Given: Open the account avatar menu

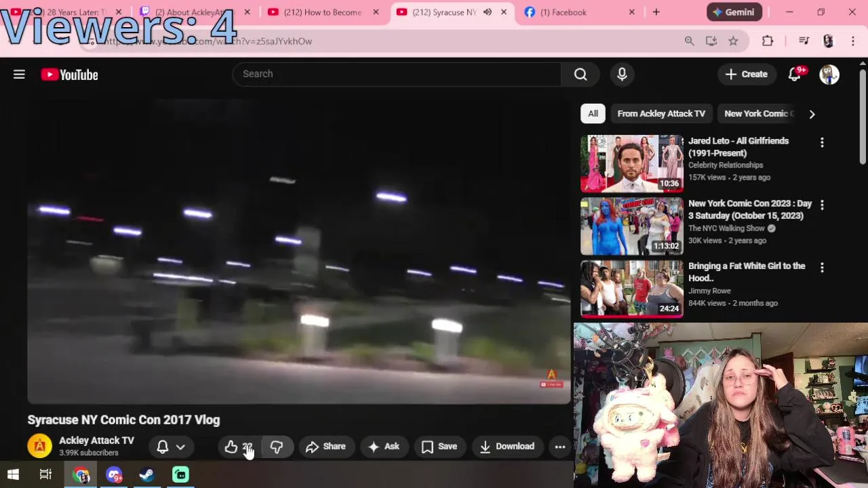Looking at the screenshot, I should pyautogui.click(x=829, y=75).
